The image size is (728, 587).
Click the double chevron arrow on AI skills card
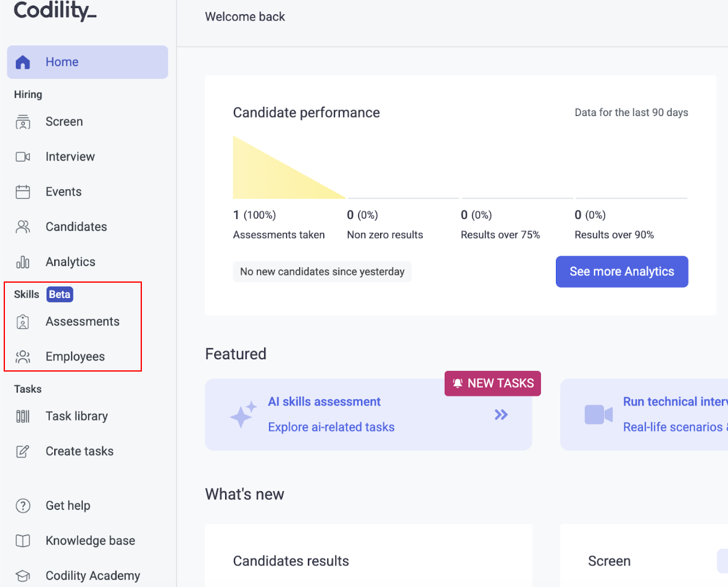[x=501, y=415]
